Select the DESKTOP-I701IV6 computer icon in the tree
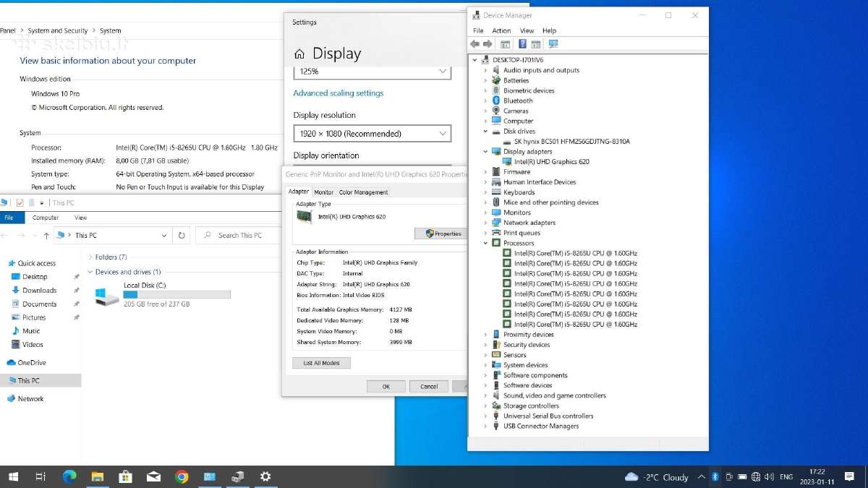This screenshot has width=868, height=488. tap(487, 60)
